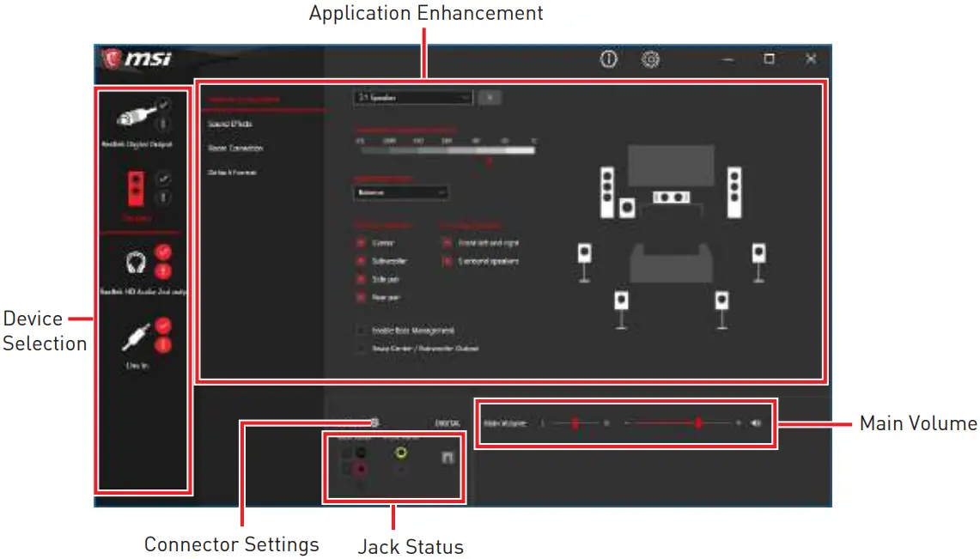This screenshot has height=559, width=980.
Task: Click red checkmark beside headphones device
Action: (x=163, y=252)
